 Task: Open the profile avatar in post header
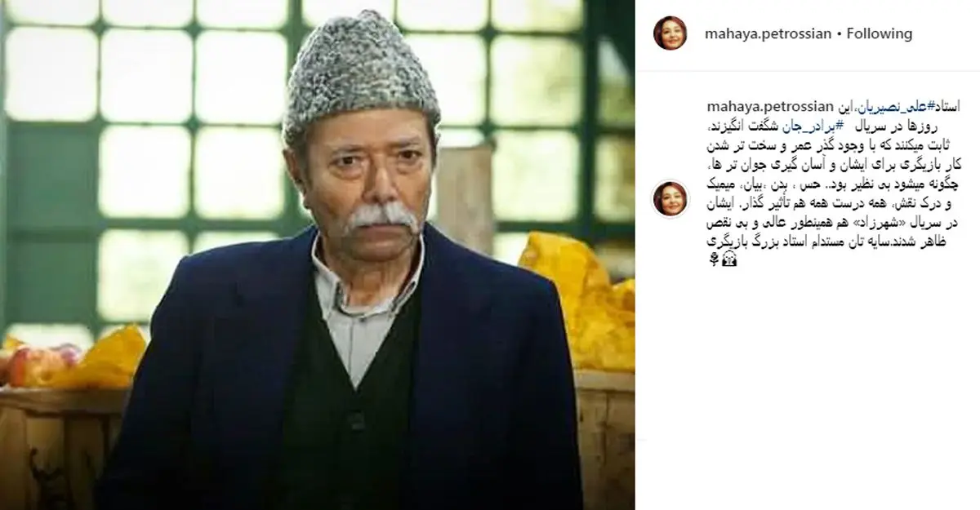[670, 33]
